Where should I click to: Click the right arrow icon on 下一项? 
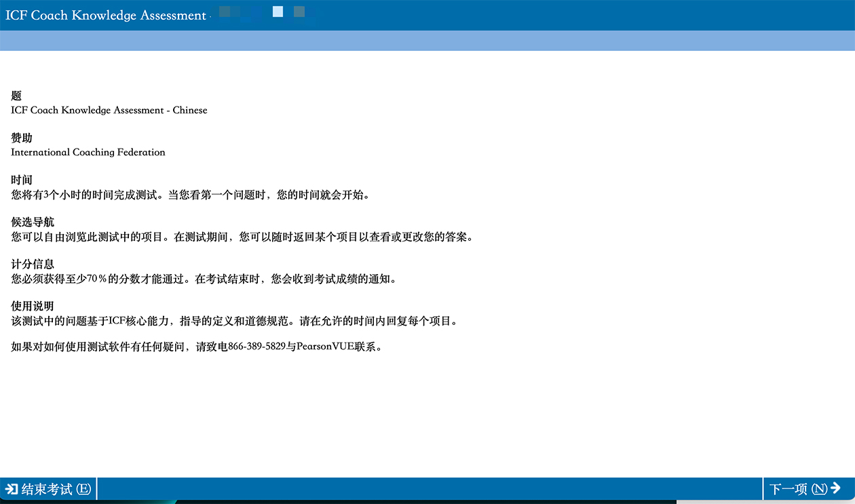[x=835, y=488]
